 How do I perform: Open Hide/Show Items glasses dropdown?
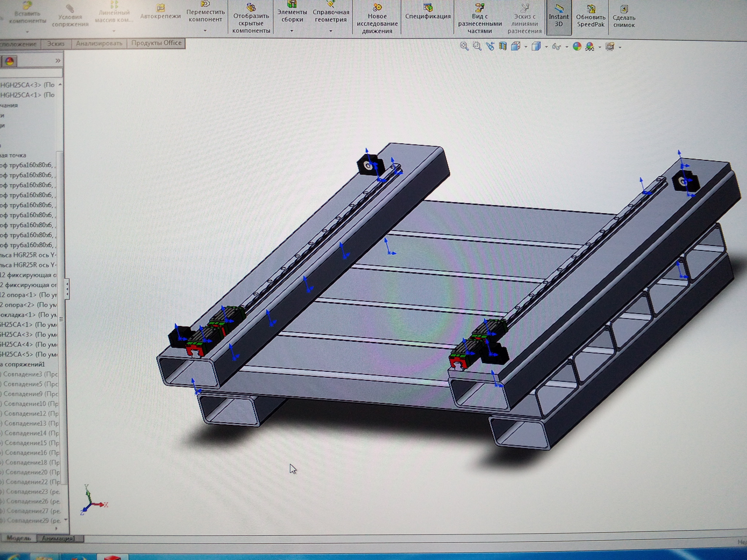(x=566, y=47)
